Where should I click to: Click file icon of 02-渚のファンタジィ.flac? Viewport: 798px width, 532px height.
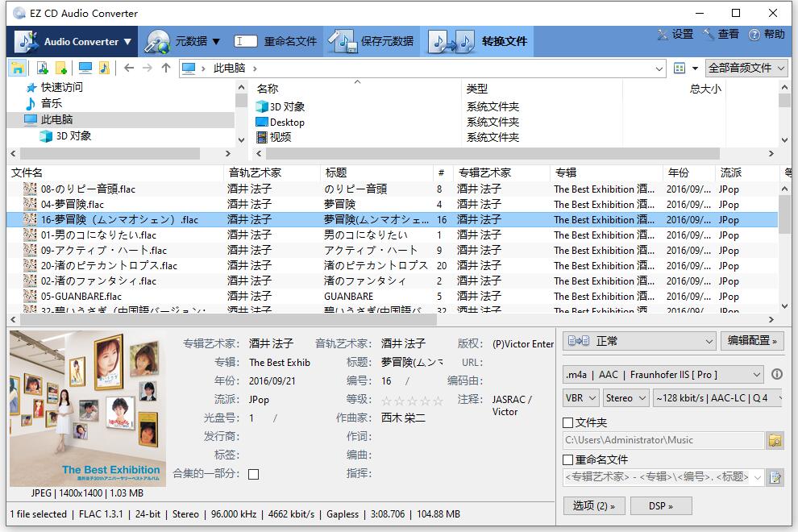pyautogui.click(x=30, y=281)
